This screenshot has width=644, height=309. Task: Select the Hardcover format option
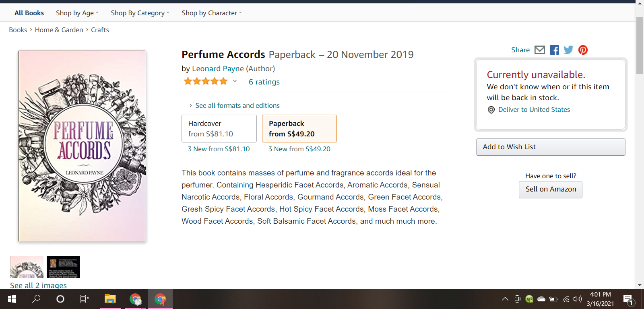219,129
